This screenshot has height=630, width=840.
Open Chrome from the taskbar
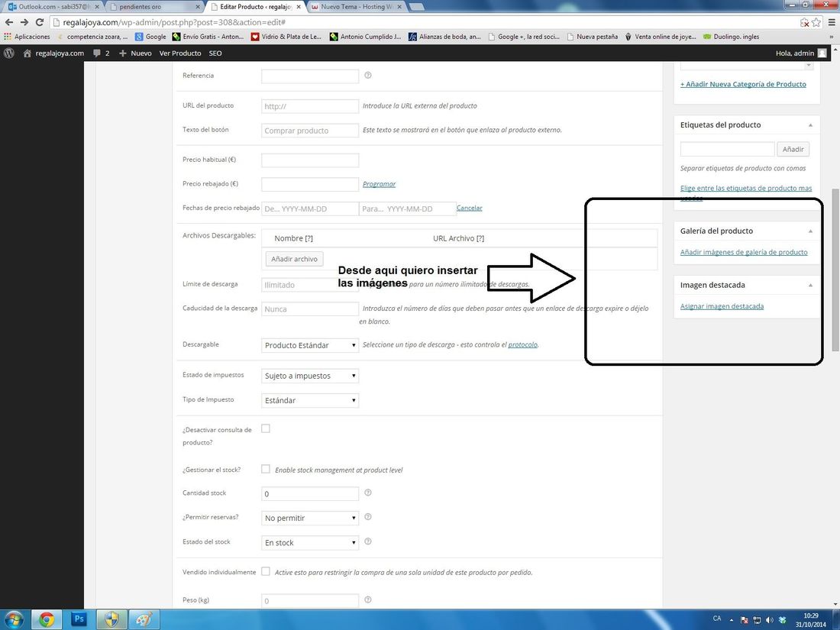(x=47, y=619)
